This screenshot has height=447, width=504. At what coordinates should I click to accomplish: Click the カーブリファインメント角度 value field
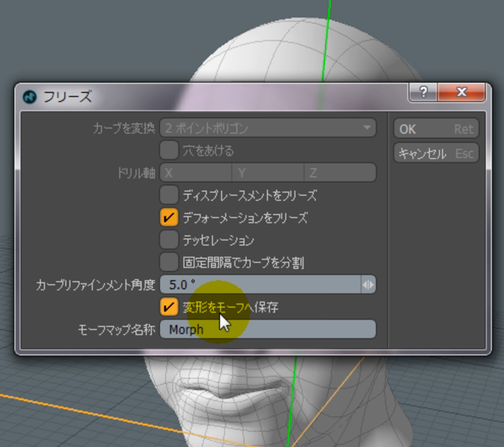[260, 285]
